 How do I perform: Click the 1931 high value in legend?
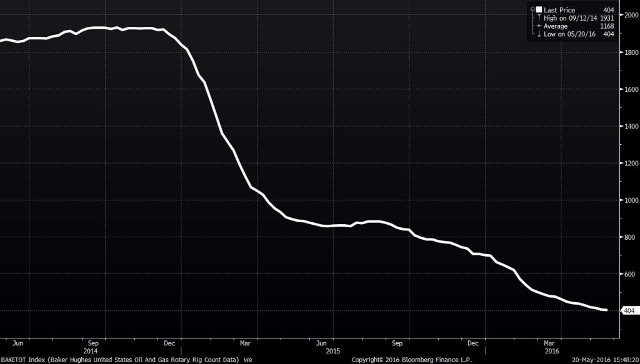coord(607,19)
